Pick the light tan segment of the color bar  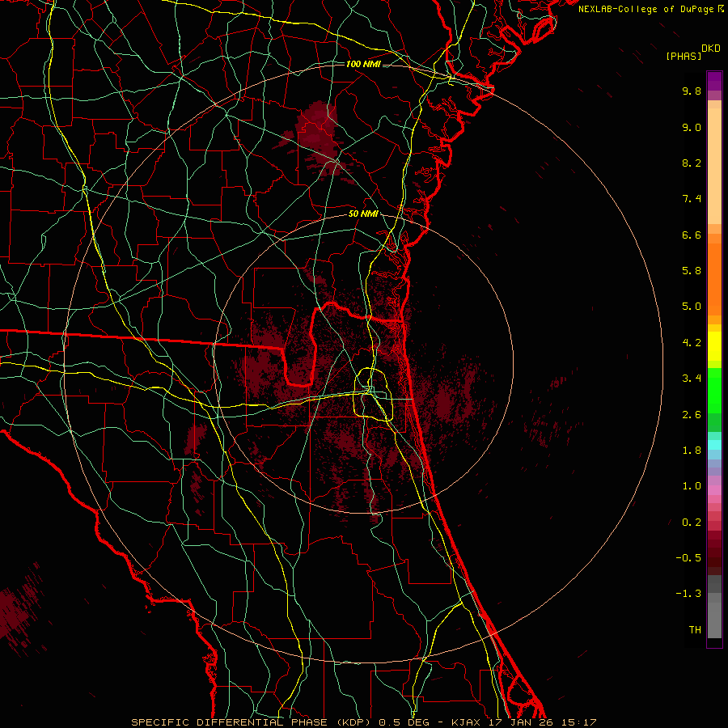click(x=714, y=166)
